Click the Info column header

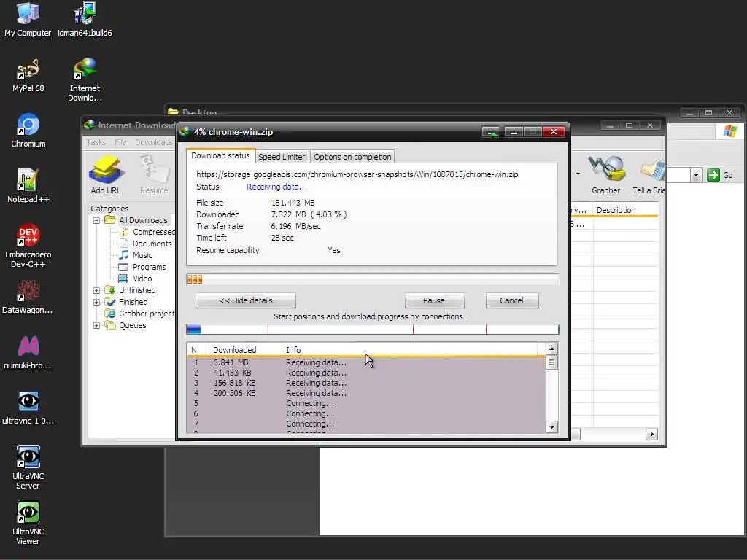(410, 350)
